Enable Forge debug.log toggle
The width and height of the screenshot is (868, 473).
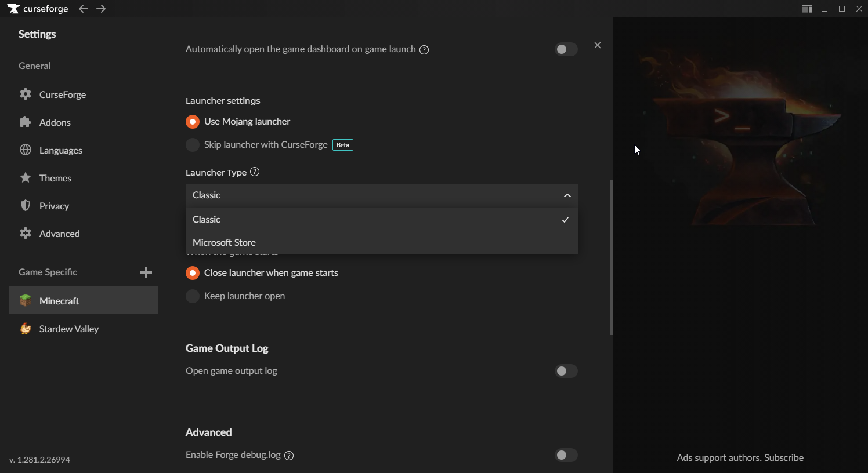tap(566, 455)
